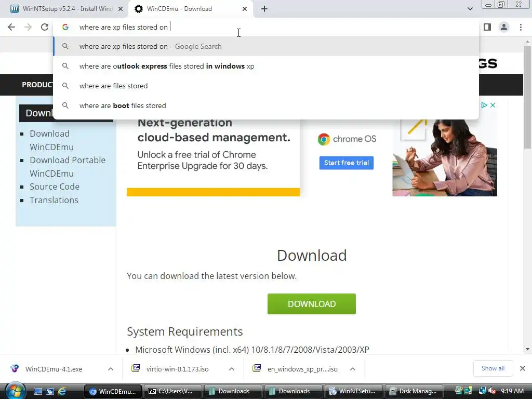Click Switch between windows quick launch icon
Viewport: 532px width, 399px height.
[x=50, y=392]
